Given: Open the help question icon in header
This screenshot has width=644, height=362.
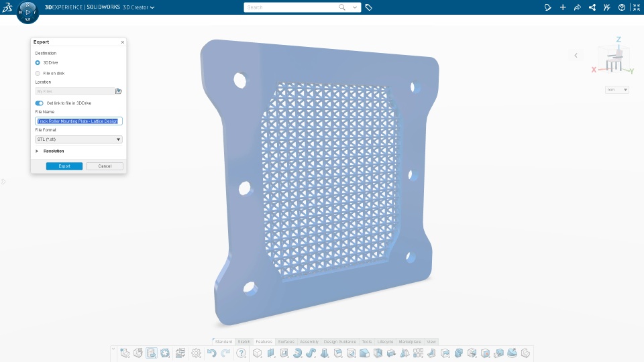Looking at the screenshot, I should point(622,7).
